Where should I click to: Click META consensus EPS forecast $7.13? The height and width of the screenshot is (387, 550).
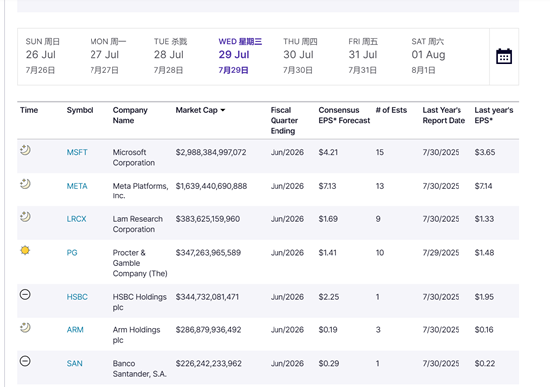pyautogui.click(x=327, y=186)
